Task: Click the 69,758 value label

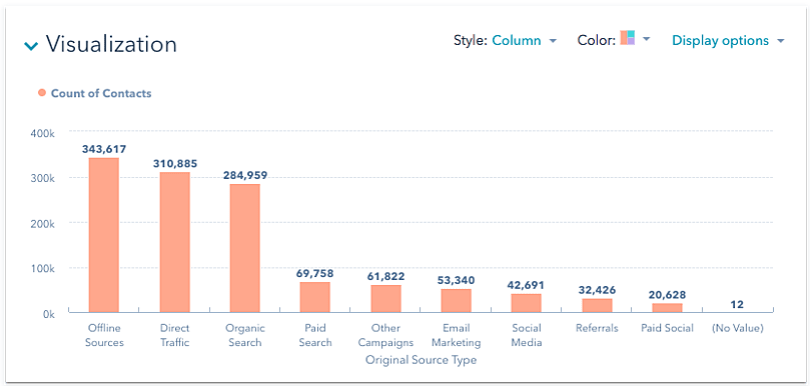Action: pos(315,273)
